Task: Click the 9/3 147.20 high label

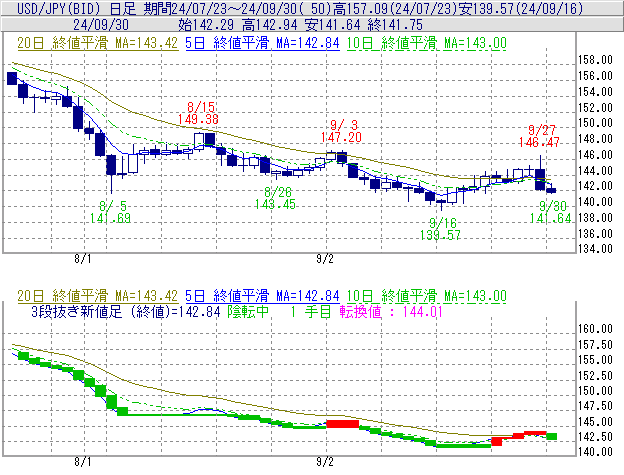Action: 341,131
